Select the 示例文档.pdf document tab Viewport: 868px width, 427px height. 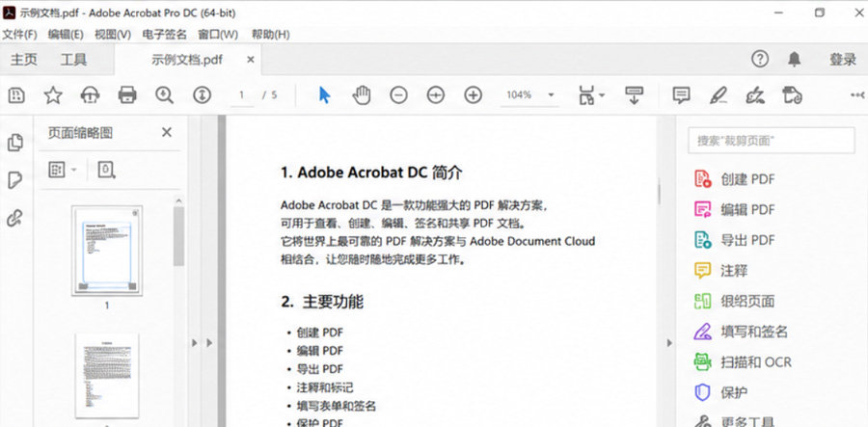186,60
